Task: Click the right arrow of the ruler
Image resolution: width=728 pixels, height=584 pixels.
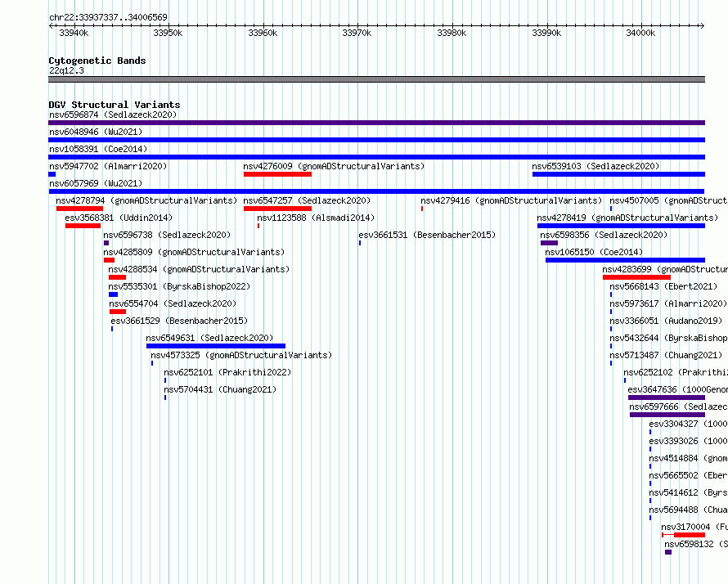Action: click(x=703, y=25)
